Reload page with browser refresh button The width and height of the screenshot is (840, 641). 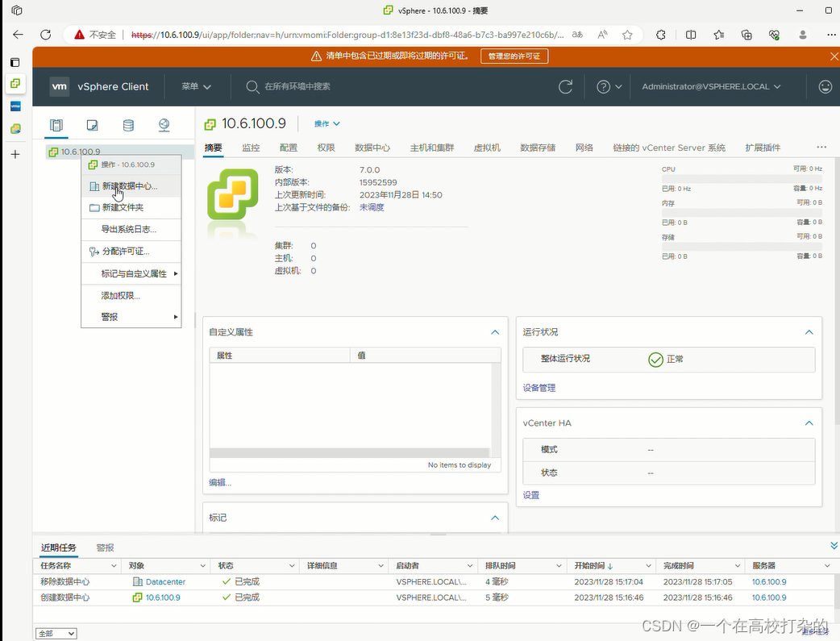click(46, 35)
